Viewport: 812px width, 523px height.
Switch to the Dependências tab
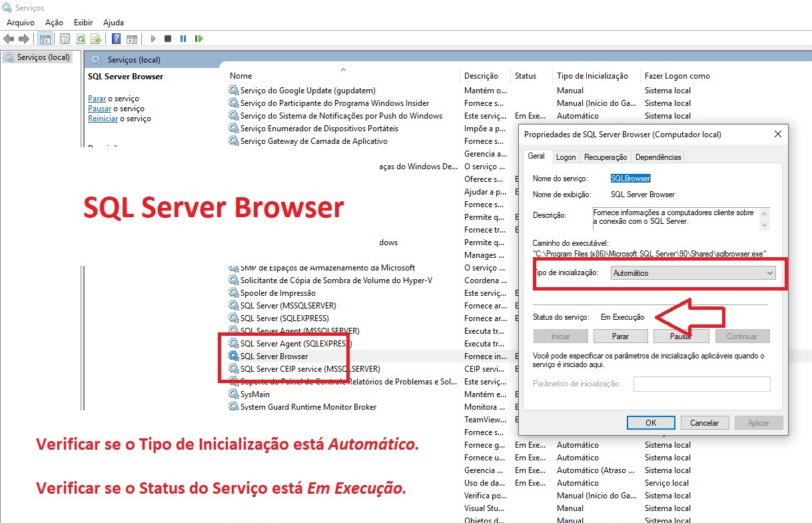658,157
